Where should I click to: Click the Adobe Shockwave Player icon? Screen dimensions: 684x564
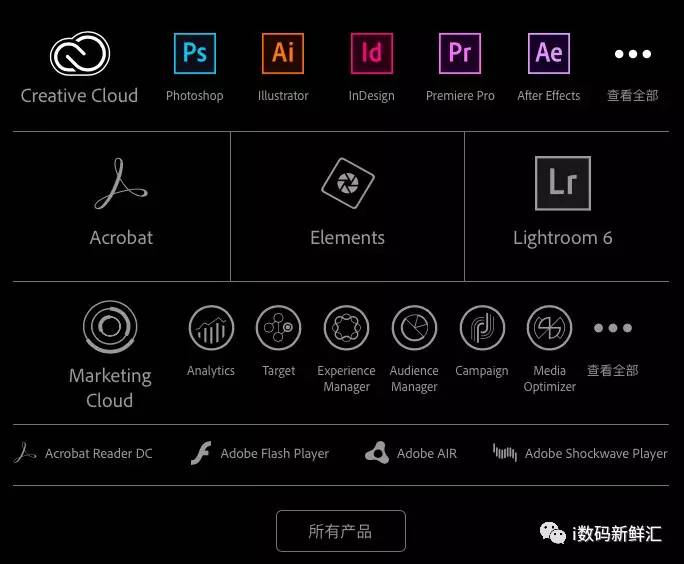coord(505,452)
